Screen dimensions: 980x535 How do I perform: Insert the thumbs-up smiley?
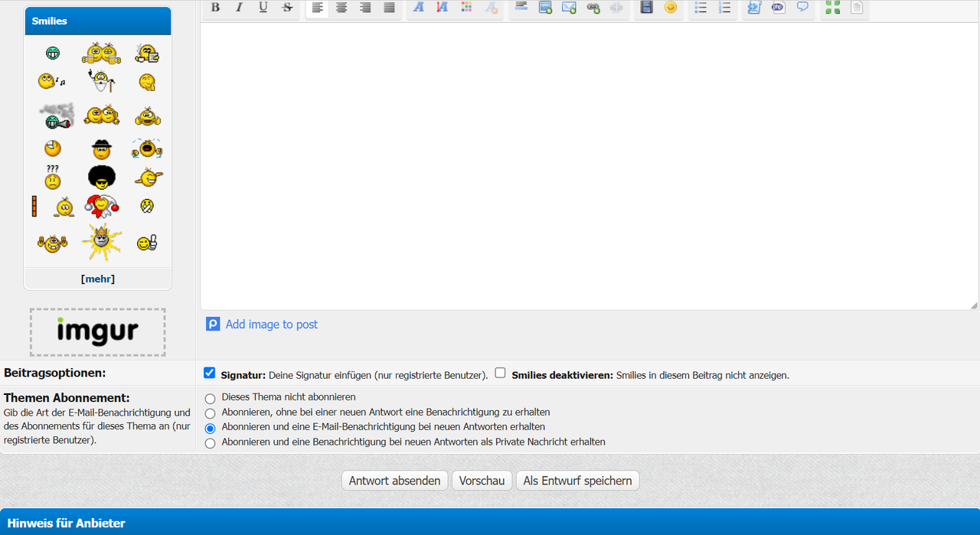147,243
